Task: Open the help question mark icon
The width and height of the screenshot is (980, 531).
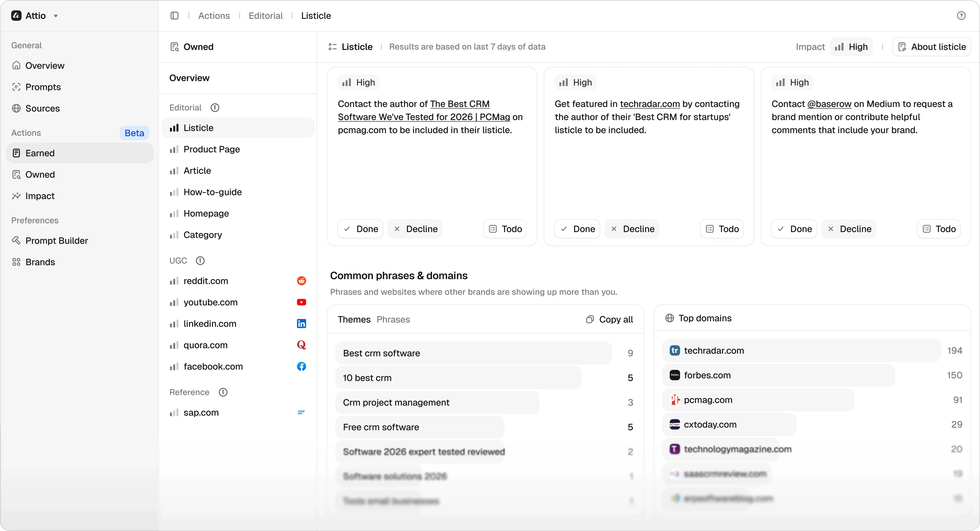Action: click(x=961, y=16)
